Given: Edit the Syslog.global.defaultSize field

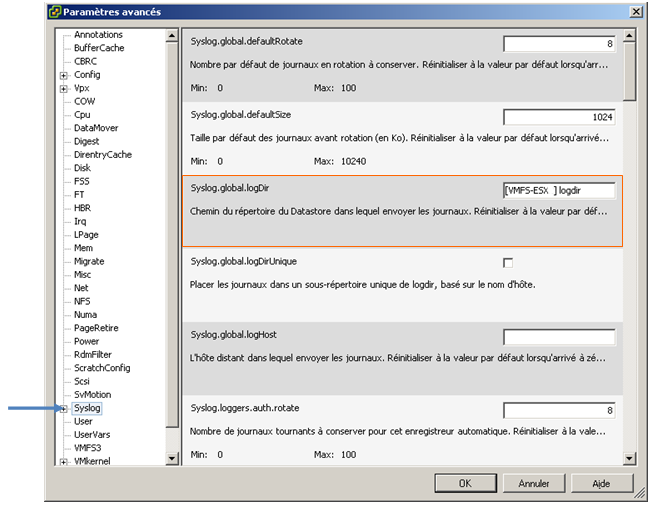Looking at the screenshot, I should (559, 117).
